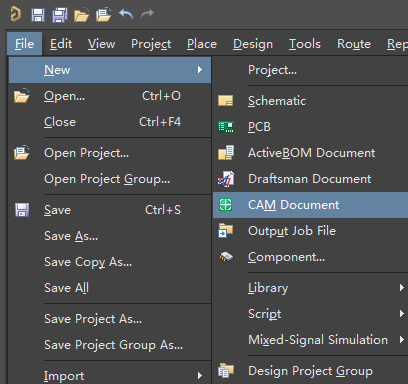408x384 pixels.
Task: Create a new Project... from submenu
Action: point(311,70)
